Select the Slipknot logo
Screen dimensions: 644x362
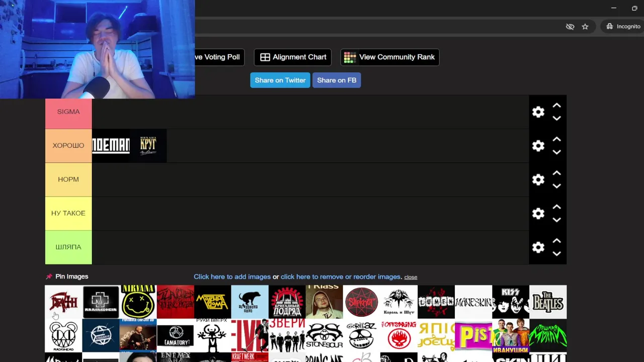(x=361, y=302)
